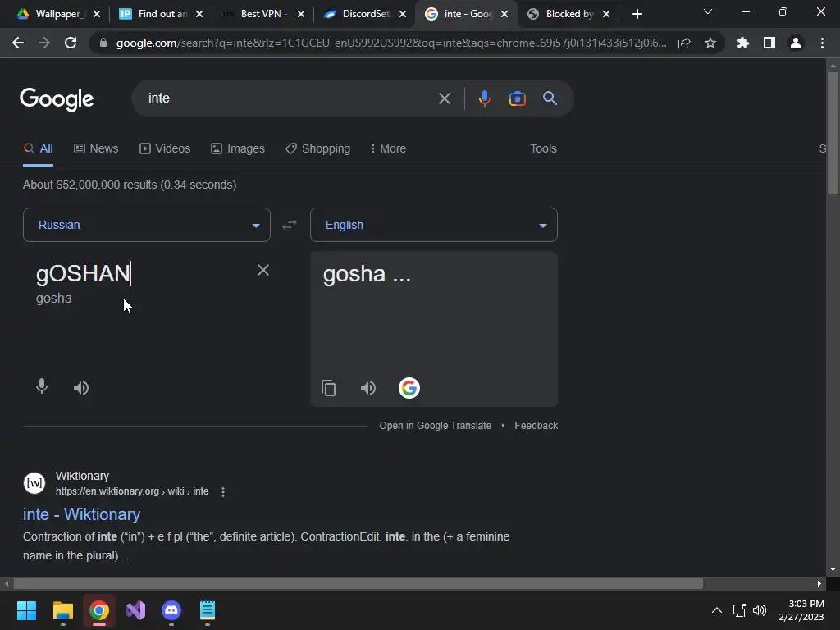Reload the page with the refresh icon
840x630 pixels.
click(71, 43)
